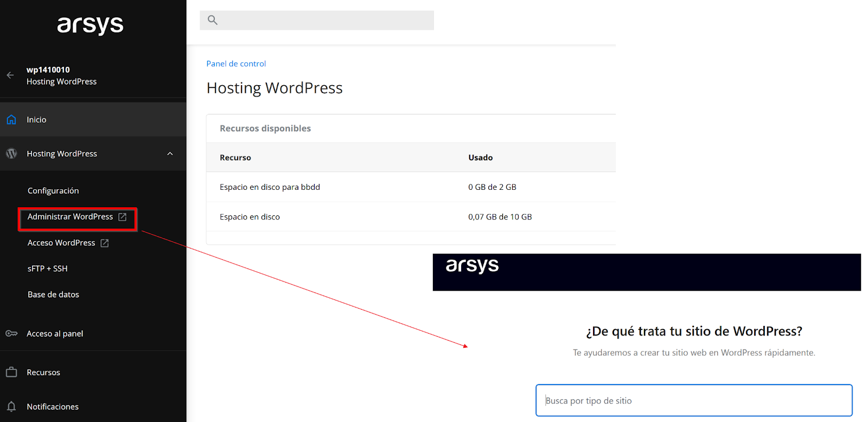Click the Notificaciones bell icon
Screen dimensions: 868x422
[x=11, y=406]
